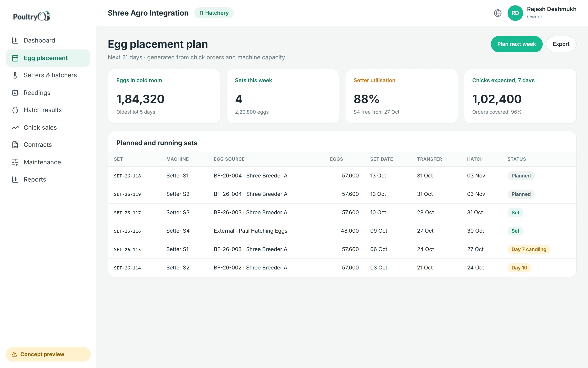Open Hatch results section
Image resolution: width=588 pixels, height=368 pixels.
48,110
